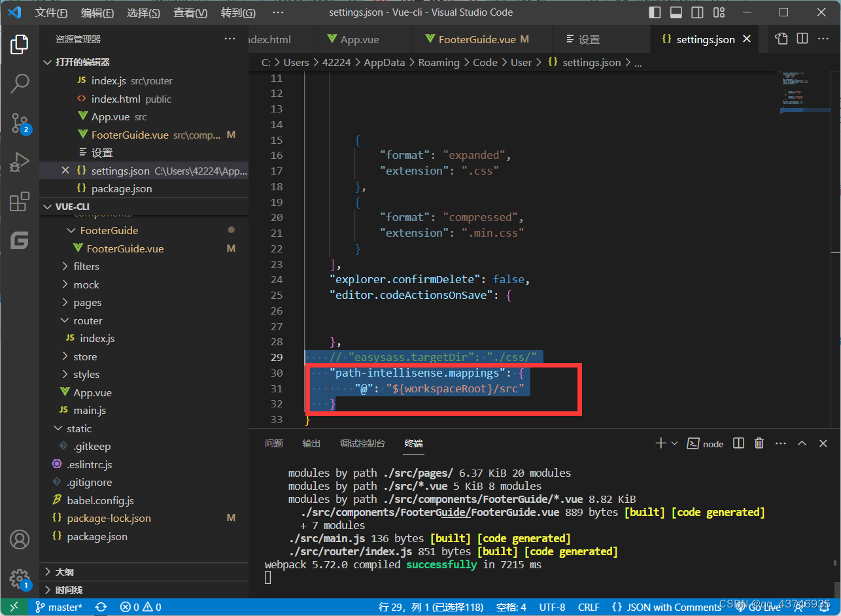The image size is (841, 616).
Task: Switch to the Output panel tab
Action: tap(311, 443)
